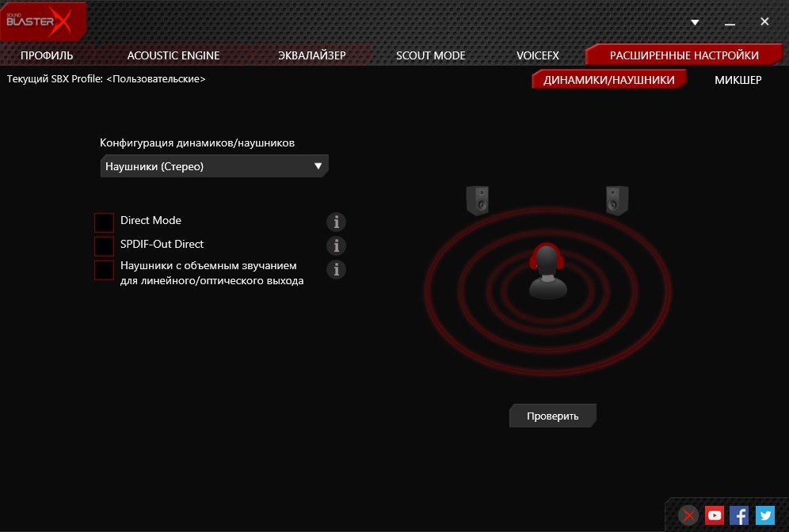Open the Наушники (Стерео) configuration dropdown
Screen dimensions: 789x532
[x=215, y=166]
